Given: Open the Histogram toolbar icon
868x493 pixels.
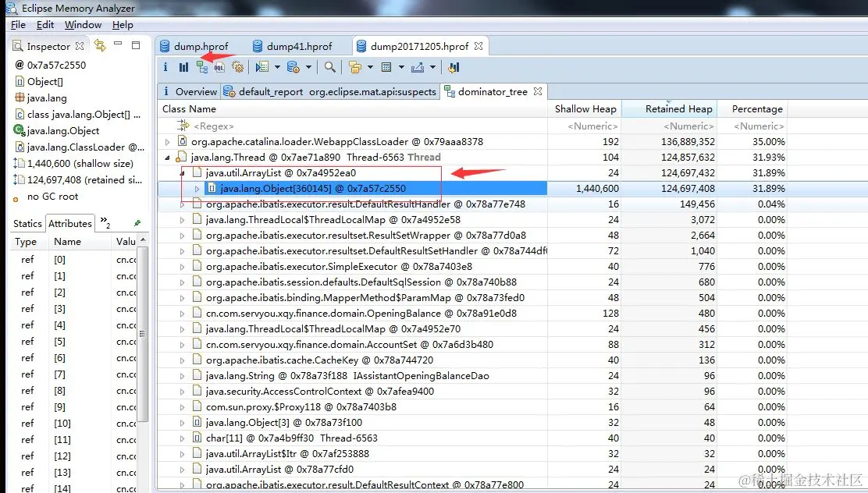Looking at the screenshot, I should (183, 67).
